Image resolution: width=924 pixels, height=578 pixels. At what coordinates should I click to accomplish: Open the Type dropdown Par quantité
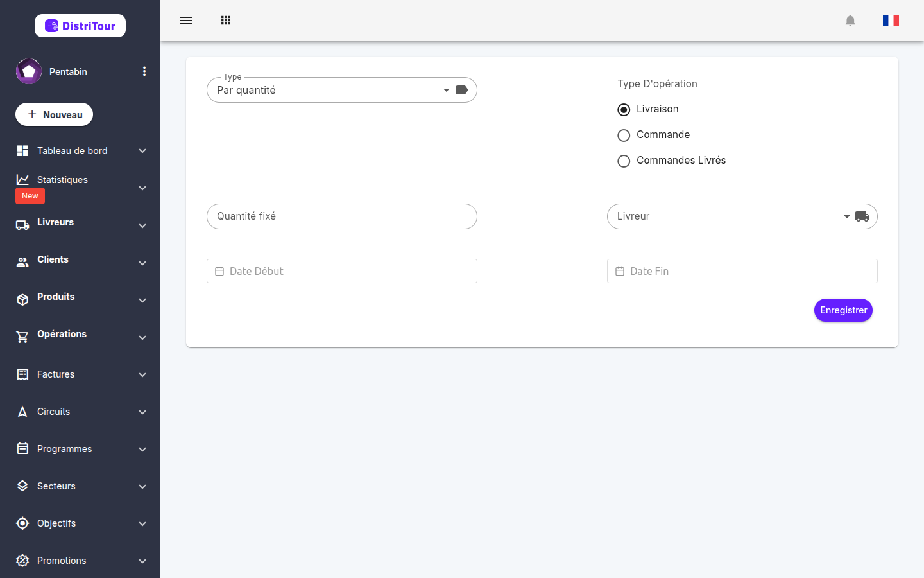point(342,90)
